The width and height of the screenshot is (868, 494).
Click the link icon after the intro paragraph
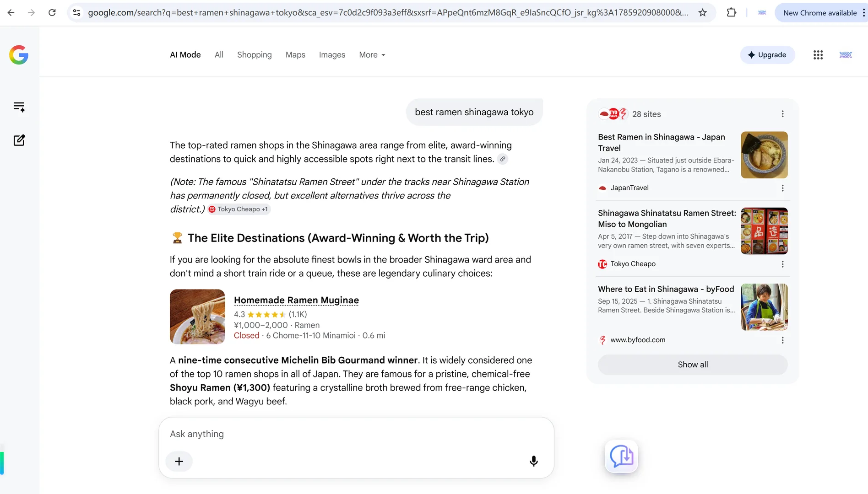click(503, 159)
